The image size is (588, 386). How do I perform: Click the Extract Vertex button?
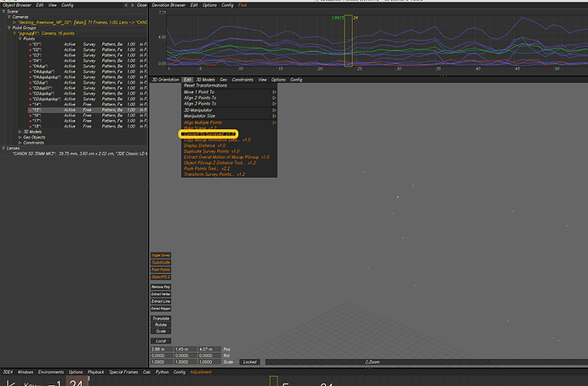(161, 294)
